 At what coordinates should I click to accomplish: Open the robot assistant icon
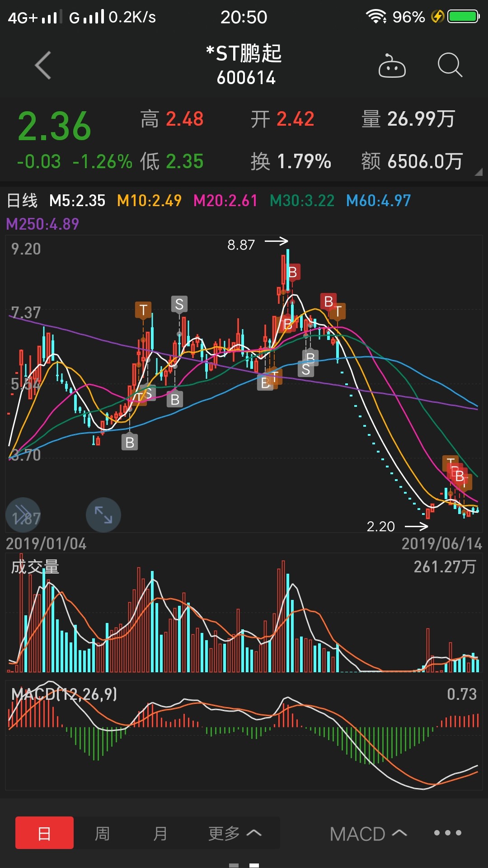click(392, 66)
